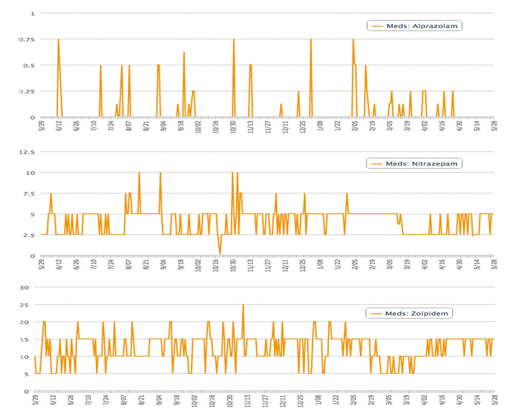Click the 6/12 date label on Alprazolam chart
The height and width of the screenshot is (420, 516).
coord(59,126)
